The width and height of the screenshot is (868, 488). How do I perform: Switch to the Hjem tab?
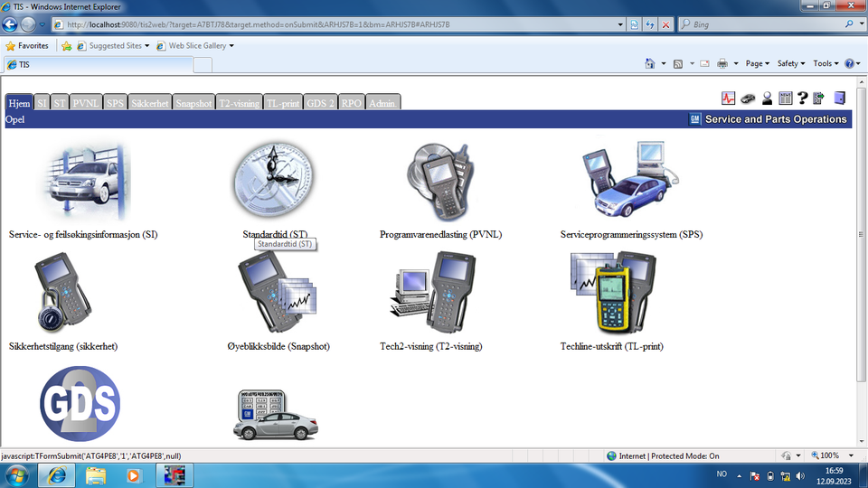tap(19, 103)
